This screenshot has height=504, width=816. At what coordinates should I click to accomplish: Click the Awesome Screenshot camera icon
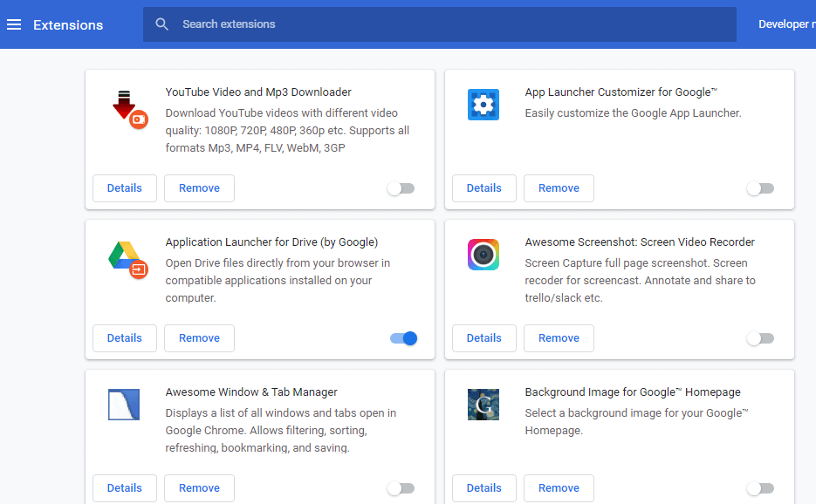(x=483, y=254)
